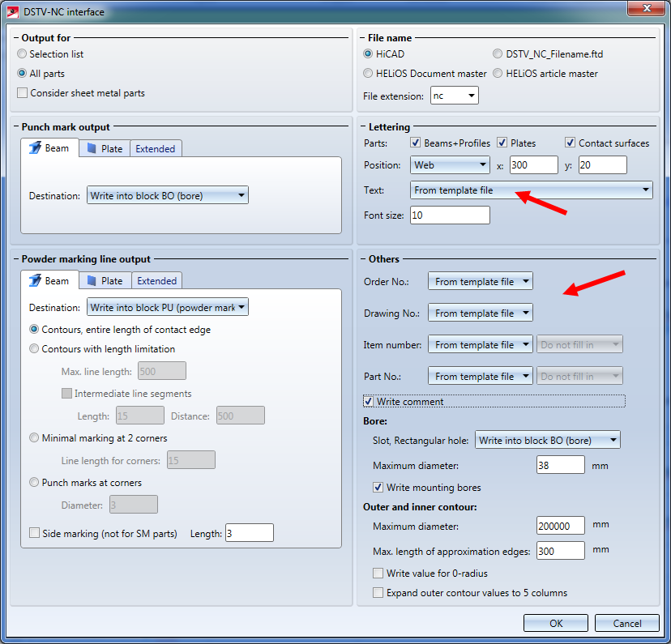
Task: Select Contours with length limitation option
Action: click(x=34, y=348)
